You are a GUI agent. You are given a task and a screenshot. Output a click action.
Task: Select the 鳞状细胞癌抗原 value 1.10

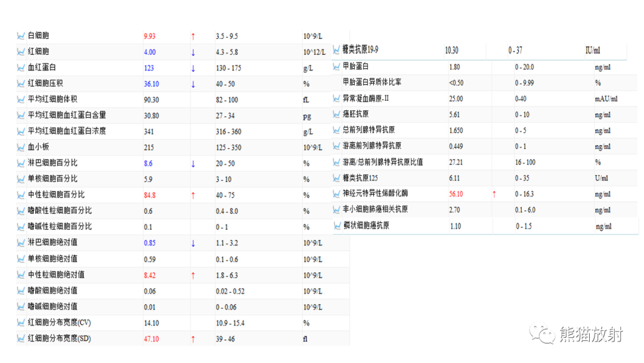456,226
